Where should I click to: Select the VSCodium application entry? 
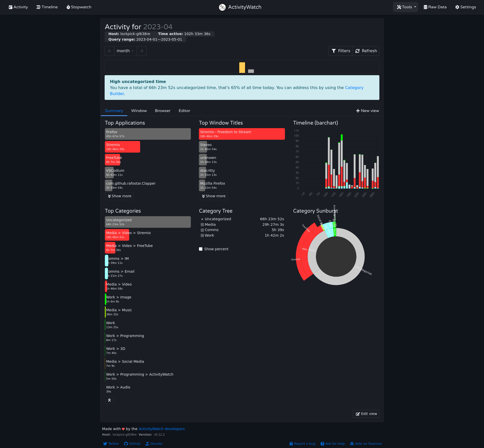(115, 173)
